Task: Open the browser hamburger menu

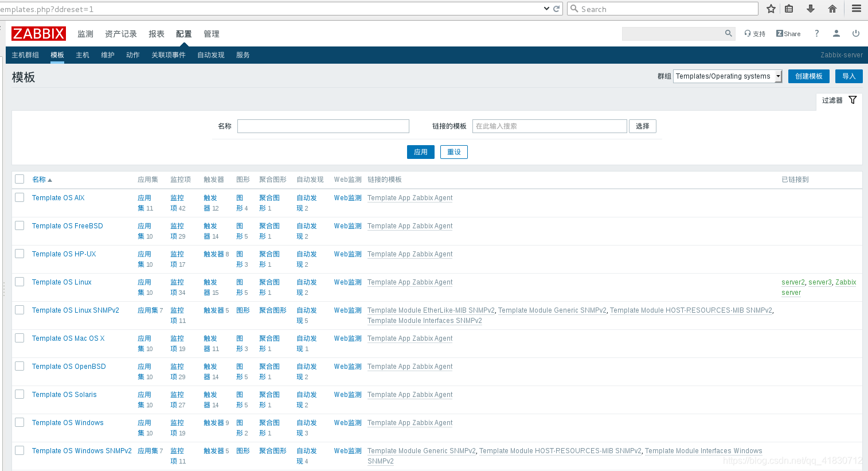Action: pyautogui.click(x=857, y=9)
